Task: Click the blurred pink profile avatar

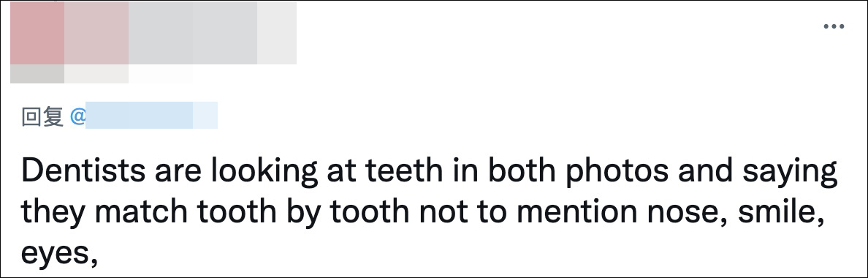Action: click(x=37, y=33)
